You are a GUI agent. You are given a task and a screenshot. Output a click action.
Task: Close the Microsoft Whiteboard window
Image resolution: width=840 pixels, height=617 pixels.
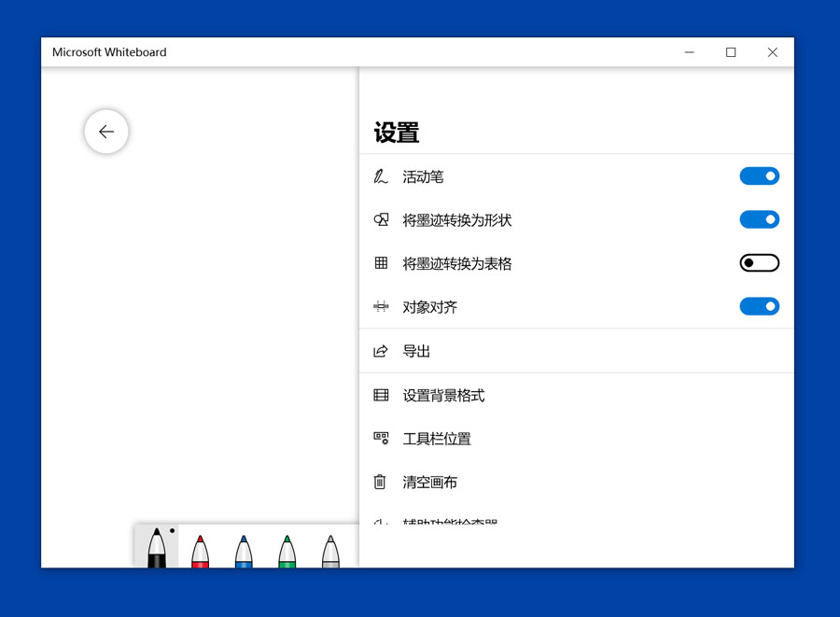pyautogui.click(x=773, y=52)
